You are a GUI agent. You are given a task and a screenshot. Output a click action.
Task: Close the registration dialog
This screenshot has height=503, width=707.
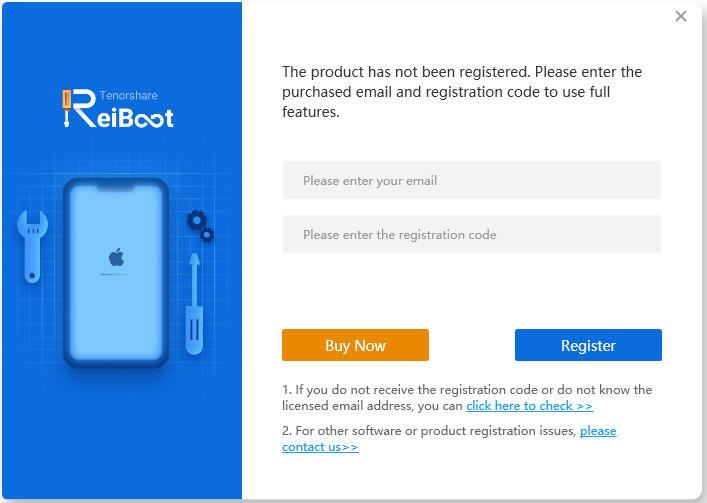(681, 16)
